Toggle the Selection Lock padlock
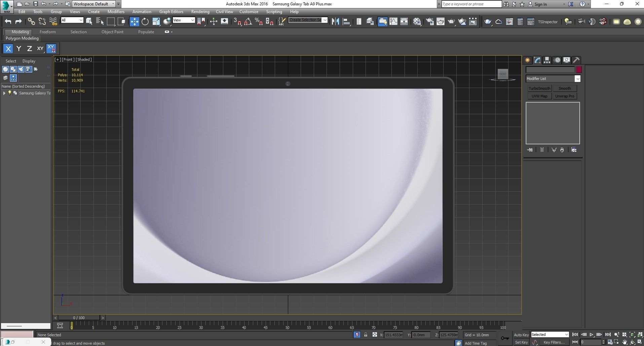 pyautogui.click(x=366, y=335)
